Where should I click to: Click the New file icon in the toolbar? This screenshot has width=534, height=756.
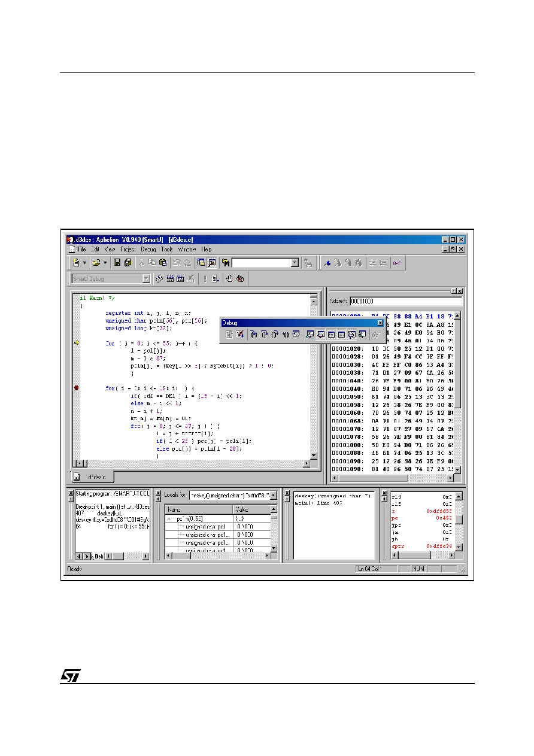[x=75, y=262]
